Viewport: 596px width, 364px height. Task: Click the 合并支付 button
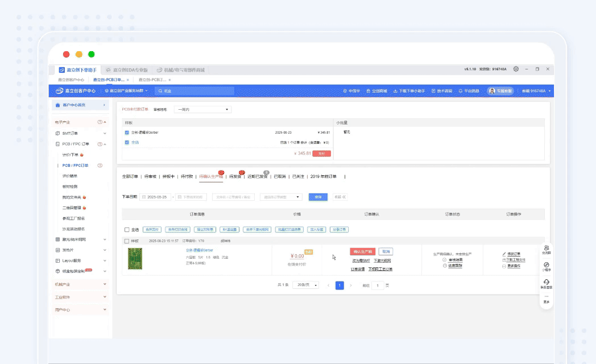click(x=152, y=230)
